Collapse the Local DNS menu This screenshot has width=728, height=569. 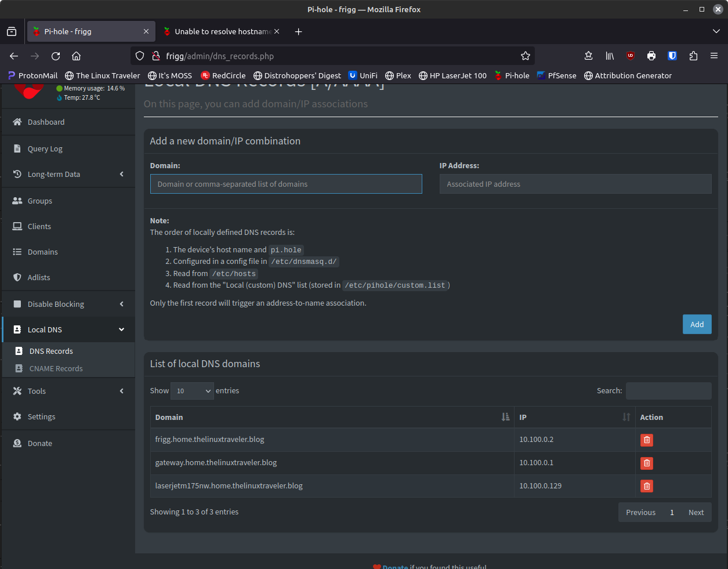point(68,330)
